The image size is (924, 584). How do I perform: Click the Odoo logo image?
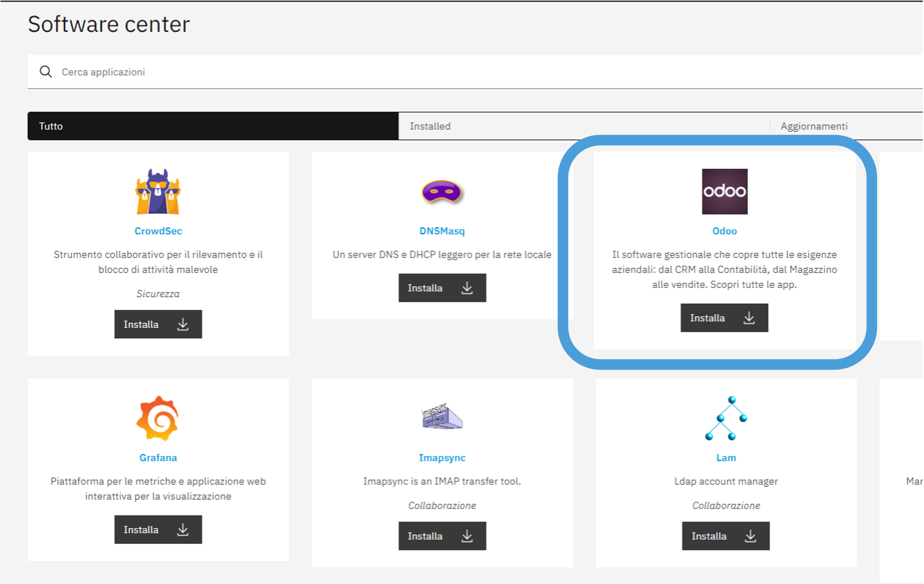pos(724,192)
